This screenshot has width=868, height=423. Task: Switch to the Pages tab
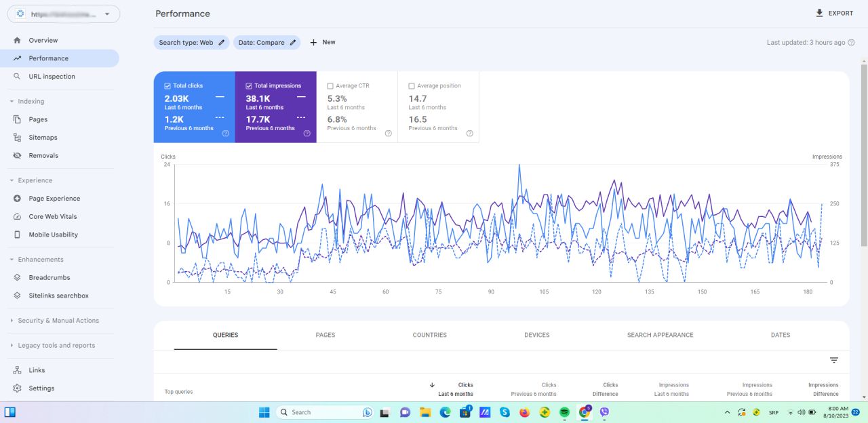click(325, 335)
